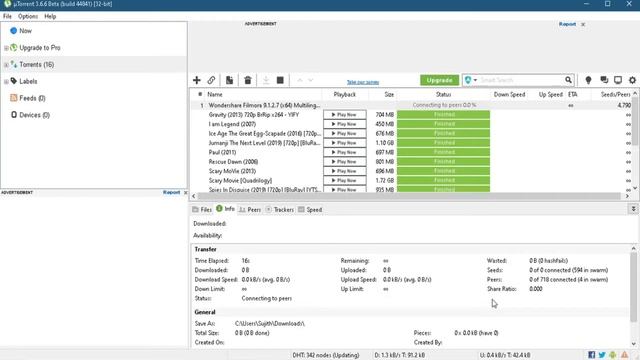This screenshot has height=360, width=640.
Task: Sort by Status column header
Action: [x=443, y=94]
